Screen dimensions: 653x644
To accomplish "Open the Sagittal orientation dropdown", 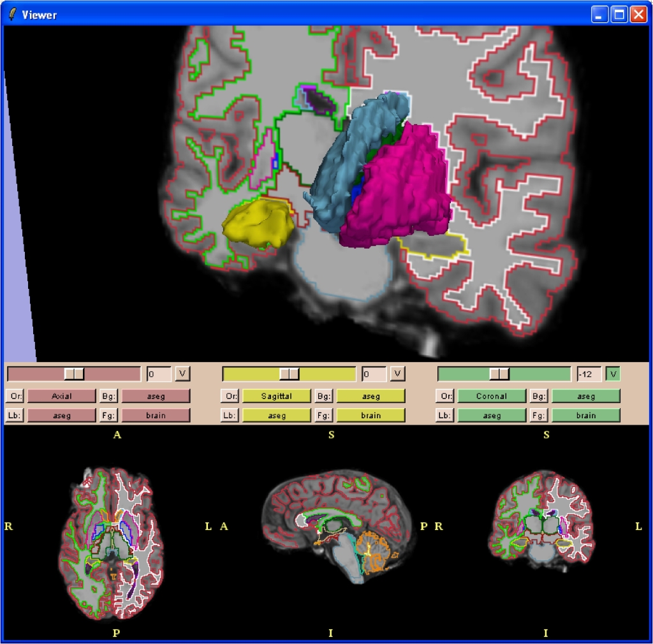I will click(276, 397).
